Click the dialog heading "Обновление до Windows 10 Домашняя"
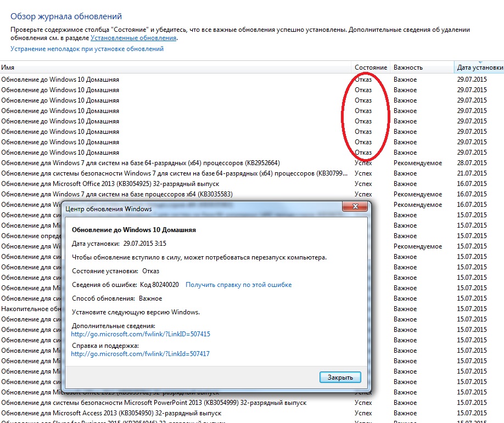Screen dimensions: 504x423 [x=134, y=230]
